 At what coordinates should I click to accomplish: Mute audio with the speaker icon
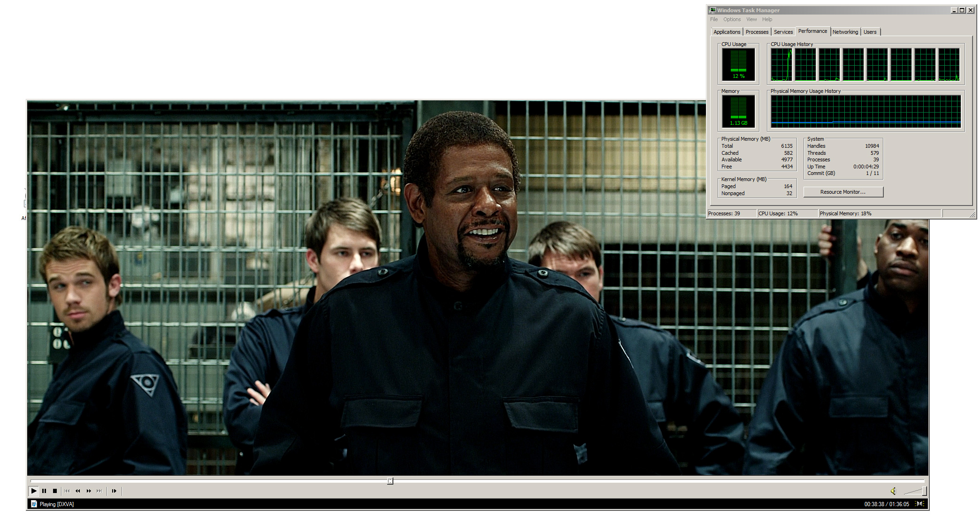tap(893, 491)
